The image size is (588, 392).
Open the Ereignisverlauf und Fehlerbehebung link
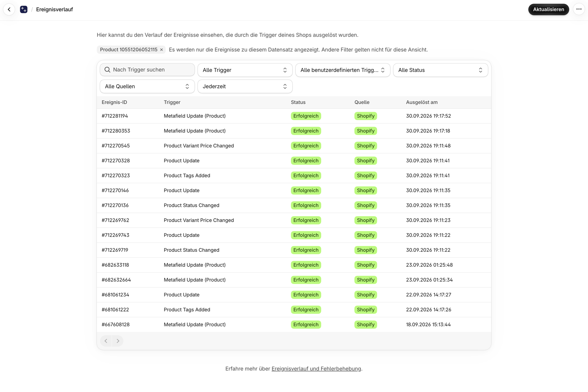[x=316, y=369]
